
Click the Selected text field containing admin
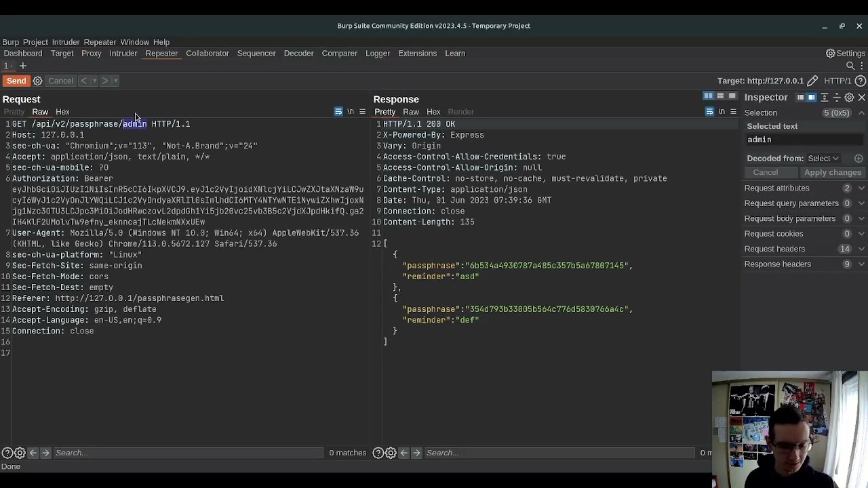804,140
